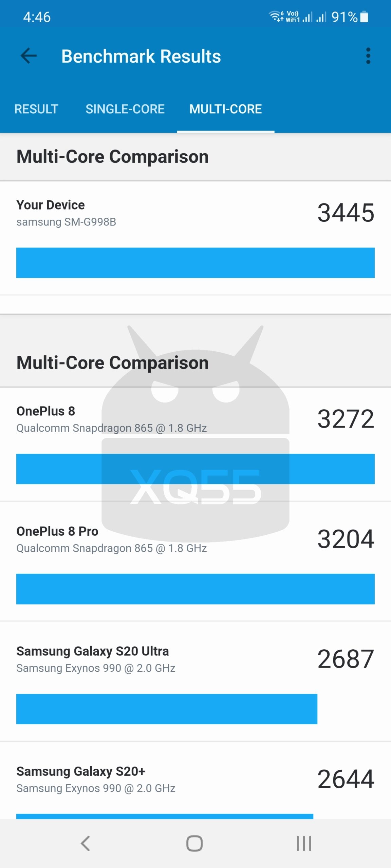Tap the Your Device score bar
The image size is (391, 868).
[x=195, y=263]
